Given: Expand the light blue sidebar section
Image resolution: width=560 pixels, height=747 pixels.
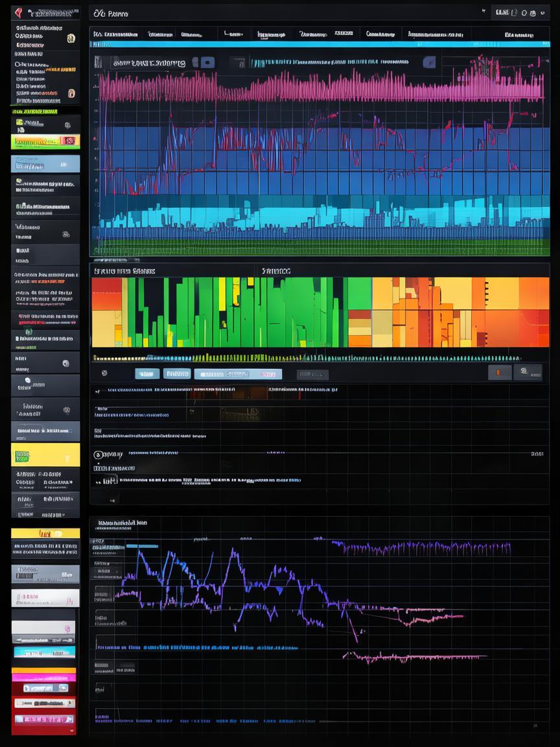Looking at the screenshot, I should 45,164.
